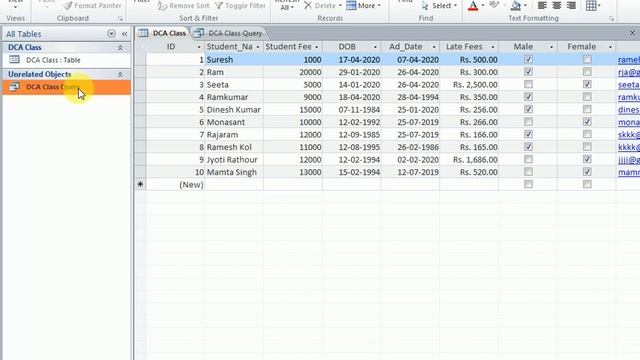Toggle Male checkbox in the new record row
The height and width of the screenshot is (360, 640).
(528, 184)
